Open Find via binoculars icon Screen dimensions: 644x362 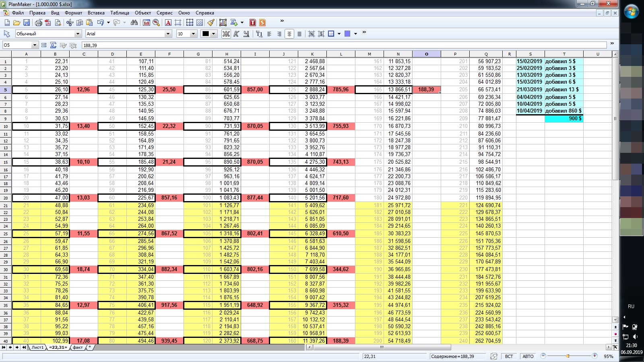(x=134, y=23)
